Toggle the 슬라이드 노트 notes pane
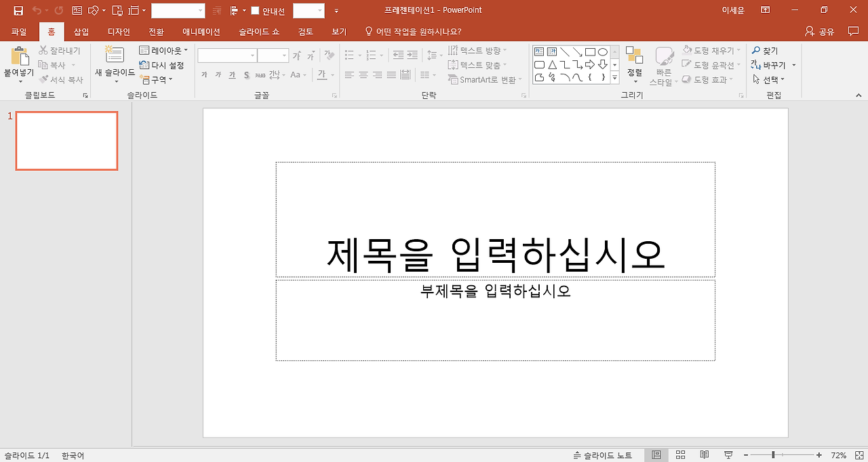 pyautogui.click(x=602, y=455)
